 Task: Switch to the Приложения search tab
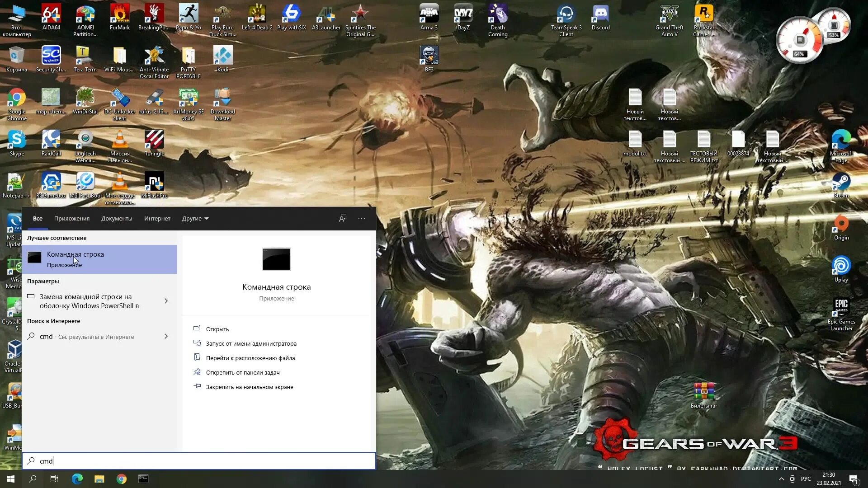click(x=72, y=218)
